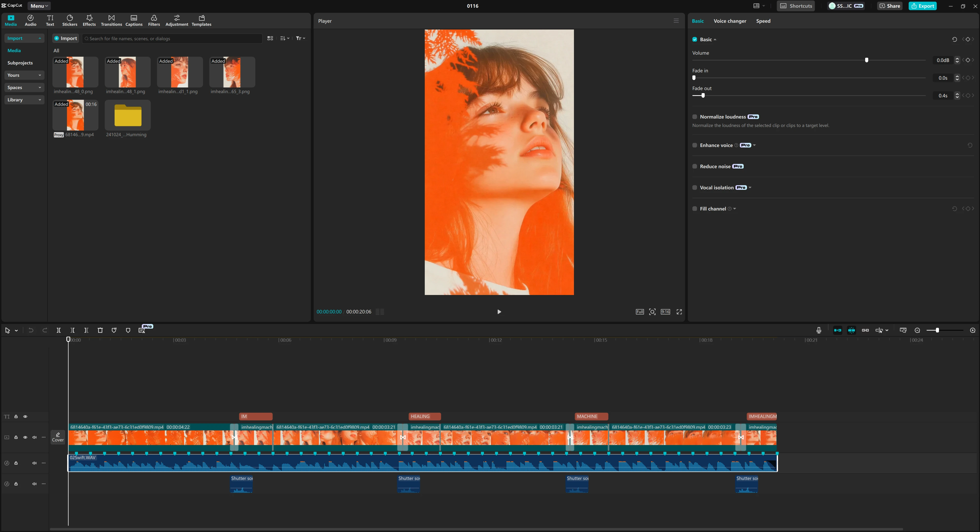Screen dimensions: 980x532
Task: Click the timeline zoom out magnifier
Action: pos(917,330)
